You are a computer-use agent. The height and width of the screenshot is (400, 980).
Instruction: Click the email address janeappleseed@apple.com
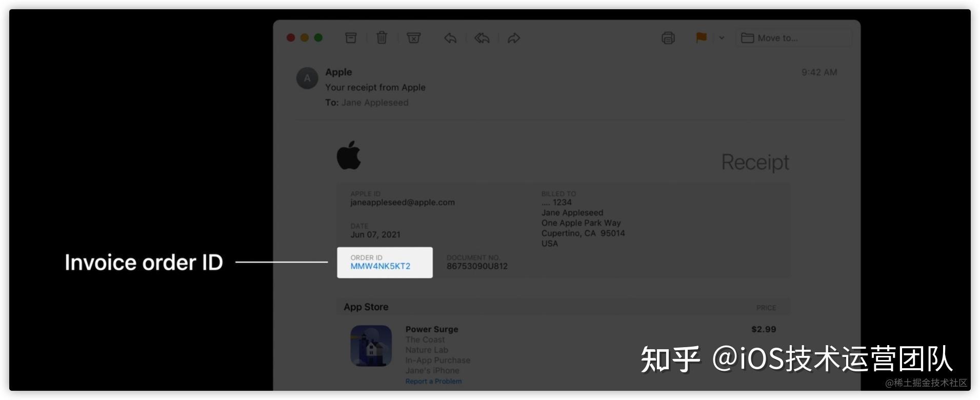click(x=403, y=203)
